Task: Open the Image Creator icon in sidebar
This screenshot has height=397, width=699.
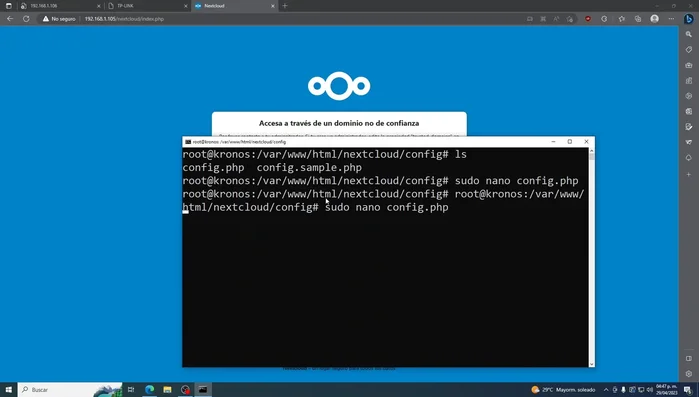Action: (x=689, y=127)
